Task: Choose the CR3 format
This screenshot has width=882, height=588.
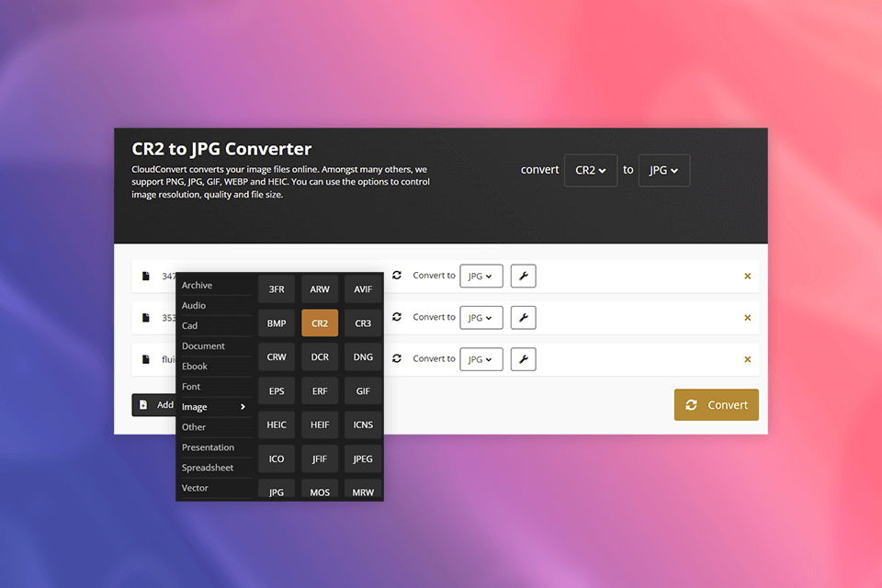Action: point(363,323)
